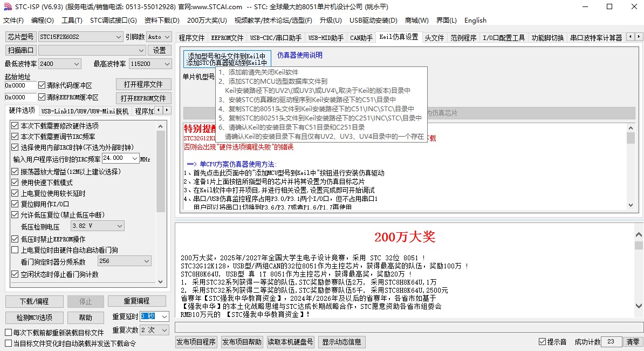Click 读取本机硬盘号 button
Viewport: 644px width, 351px height.
[x=290, y=342]
